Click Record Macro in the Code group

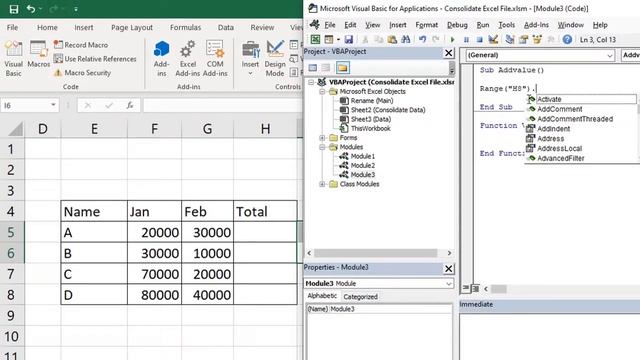(81, 45)
